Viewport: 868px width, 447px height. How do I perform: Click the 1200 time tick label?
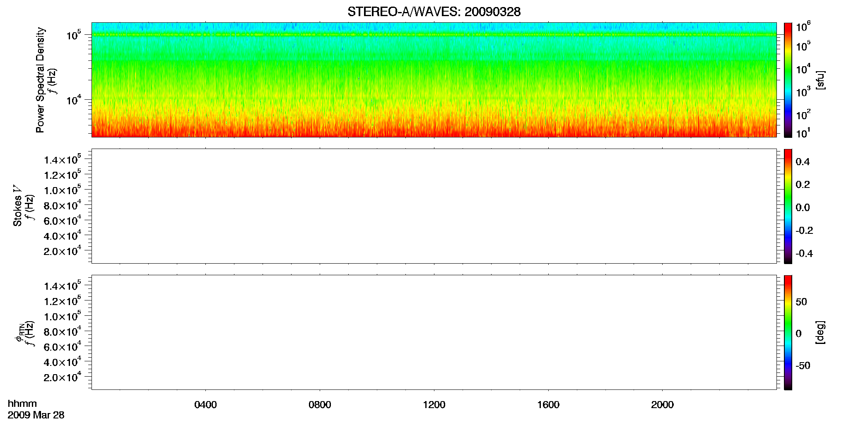click(434, 405)
